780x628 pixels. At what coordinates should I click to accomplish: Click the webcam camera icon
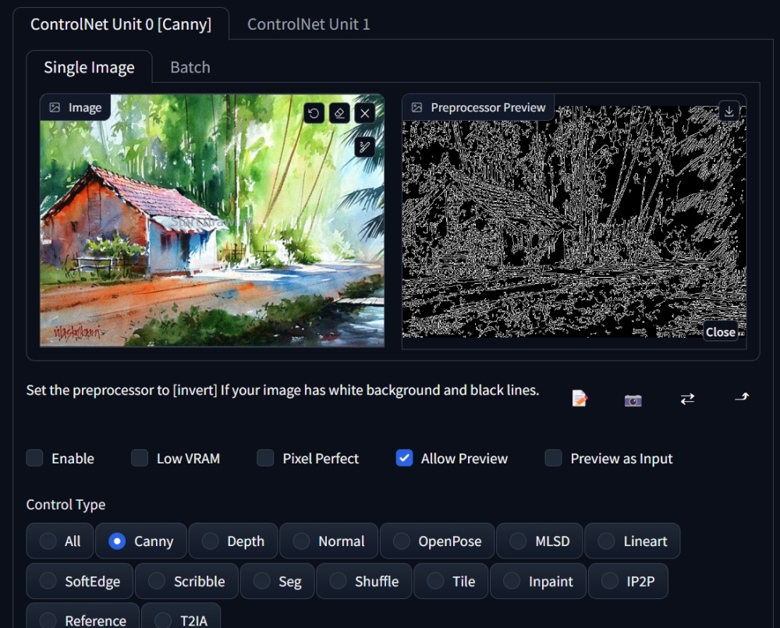tap(633, 400)
